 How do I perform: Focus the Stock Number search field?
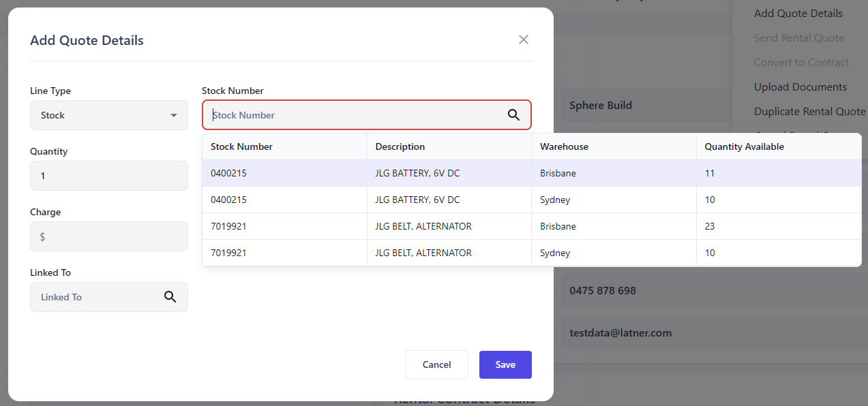point(355,115)
